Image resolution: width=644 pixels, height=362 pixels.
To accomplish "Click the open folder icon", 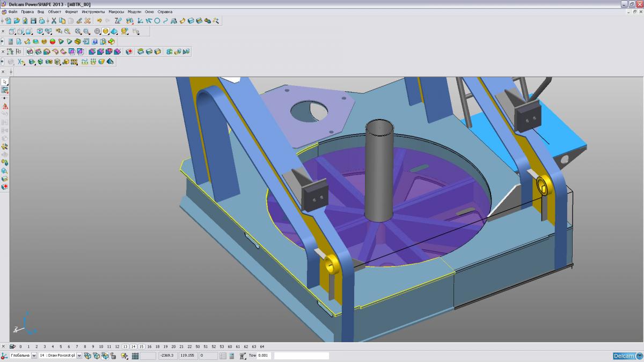I will click(17, 21).
